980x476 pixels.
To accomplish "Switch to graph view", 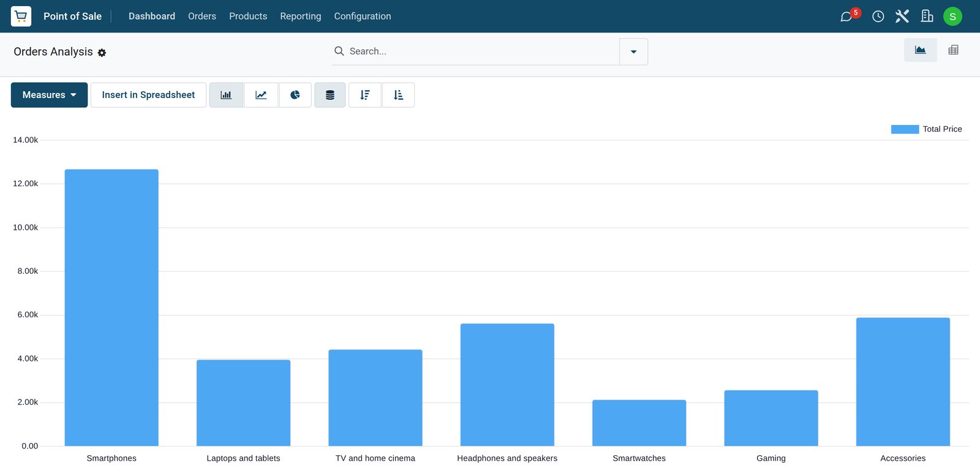I will point(920,50).
